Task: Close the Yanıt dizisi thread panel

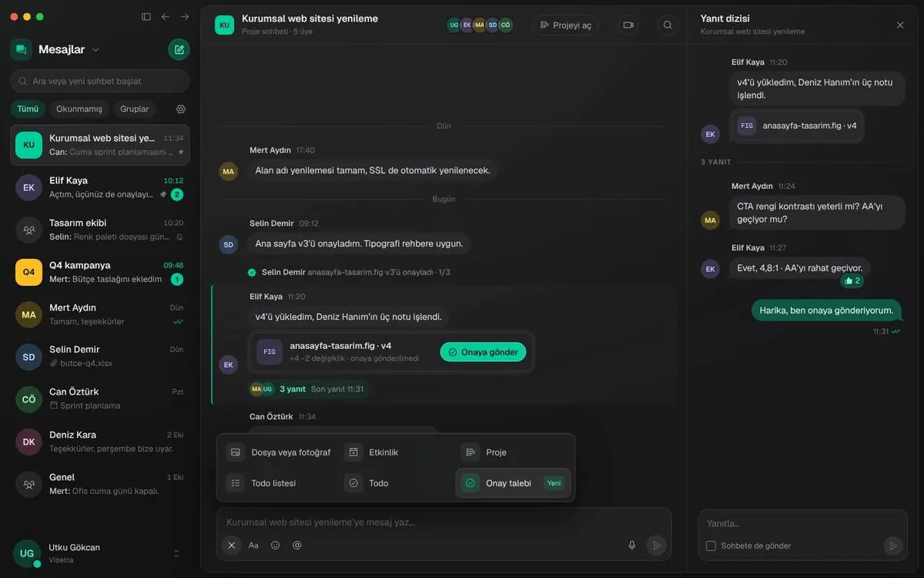Action: click(x=900, y=25)
